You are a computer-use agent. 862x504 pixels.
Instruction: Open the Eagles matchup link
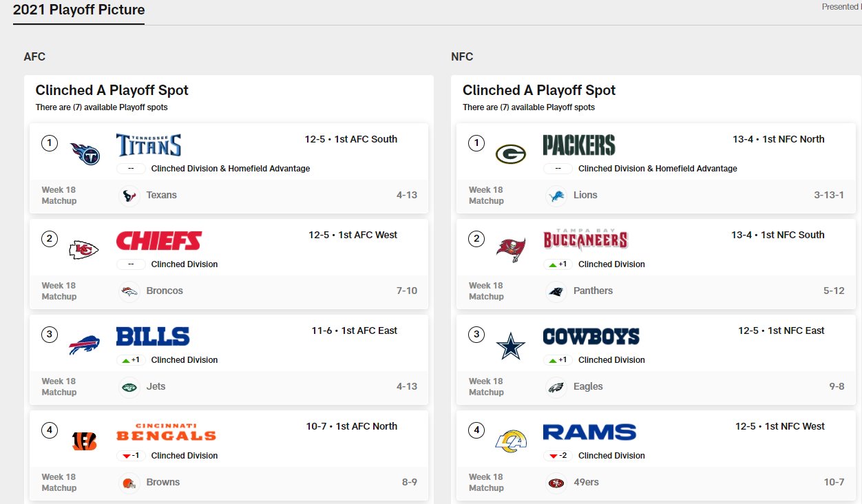point(588,387)
